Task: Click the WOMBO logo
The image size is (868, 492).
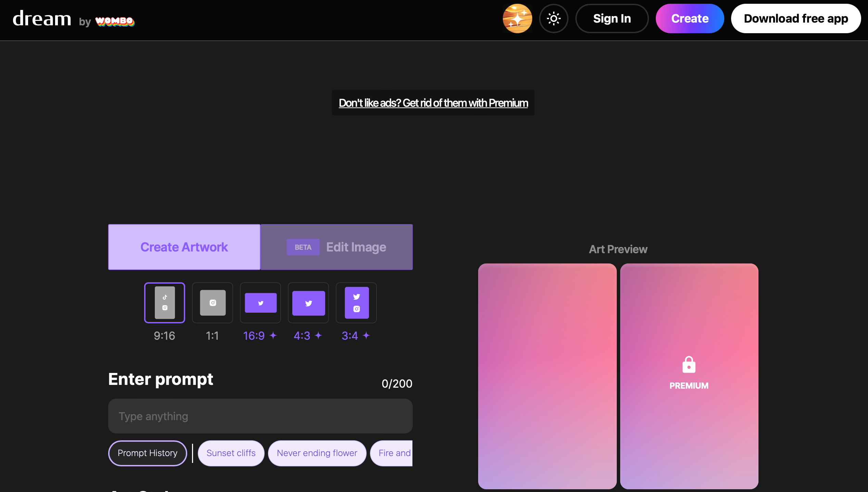Action: 115,21
